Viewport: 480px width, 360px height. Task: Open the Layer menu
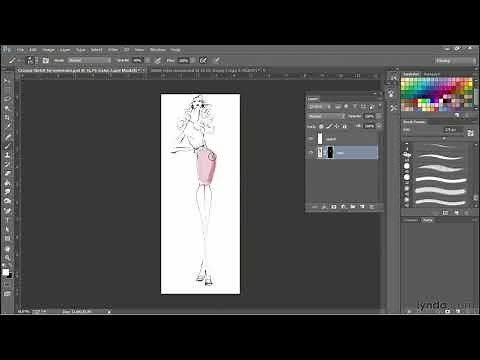click(x=65, y=50)
